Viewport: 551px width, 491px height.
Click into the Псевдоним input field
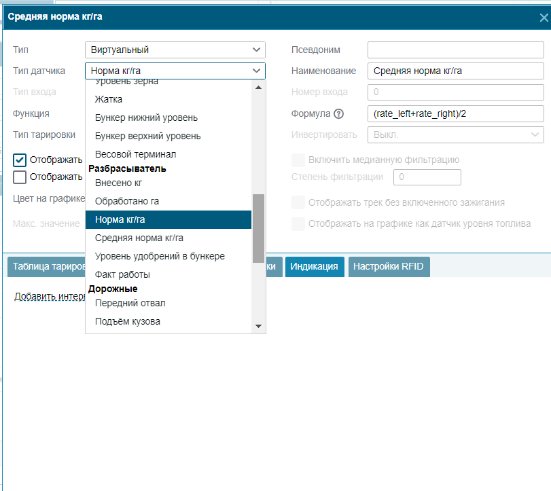455,50
